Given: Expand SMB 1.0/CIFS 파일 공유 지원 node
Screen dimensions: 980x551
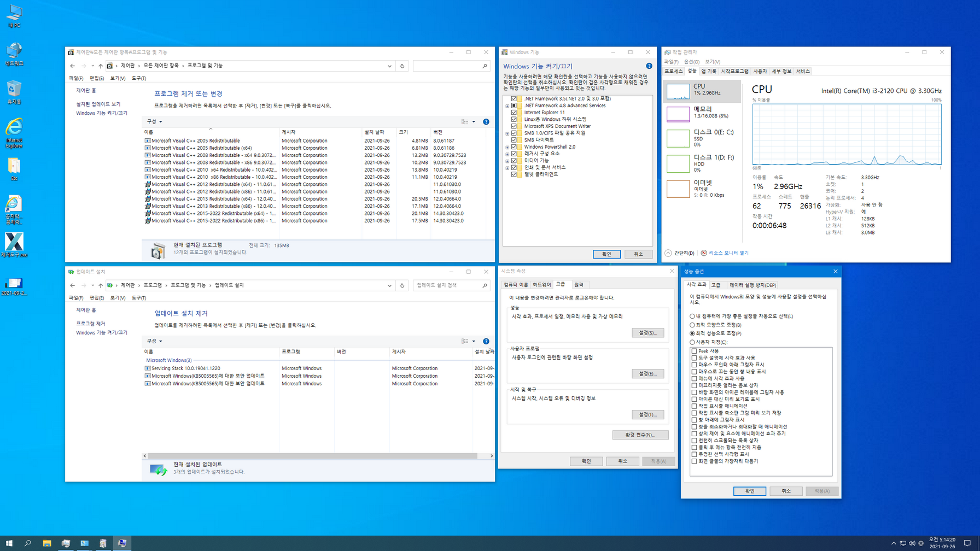Looking at the screenshot, I should click(x=507, y=133).
